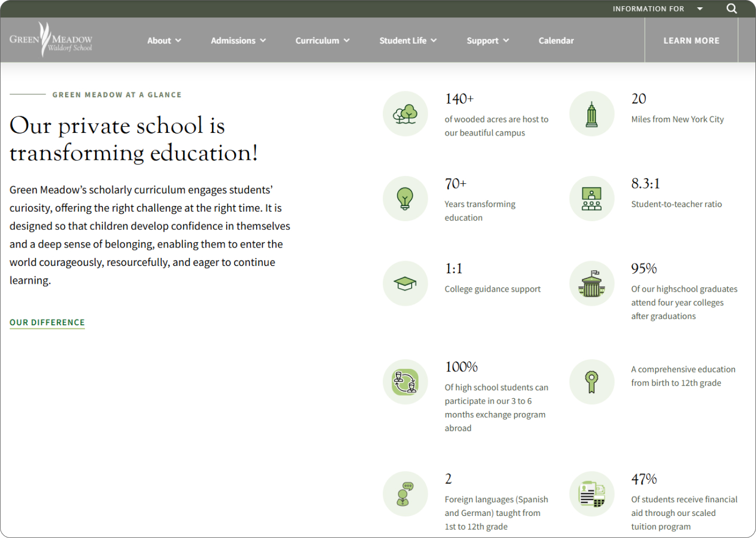Click the financial aid document icon
Image resolution: width=756 pixels, height=538 pixels.
pos(592,494)
